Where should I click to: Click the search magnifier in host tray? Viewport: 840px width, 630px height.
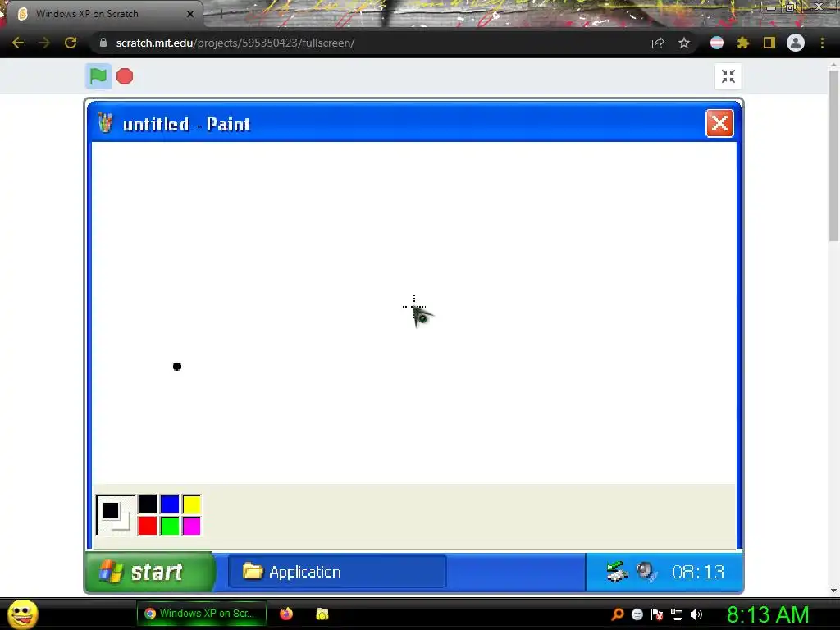coord(617,614)
